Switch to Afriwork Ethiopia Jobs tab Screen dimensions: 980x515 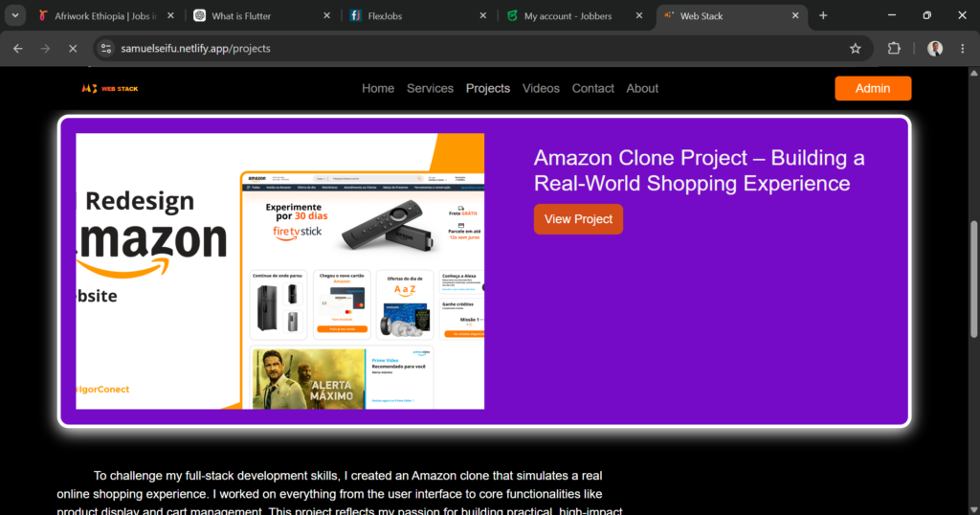105,15
